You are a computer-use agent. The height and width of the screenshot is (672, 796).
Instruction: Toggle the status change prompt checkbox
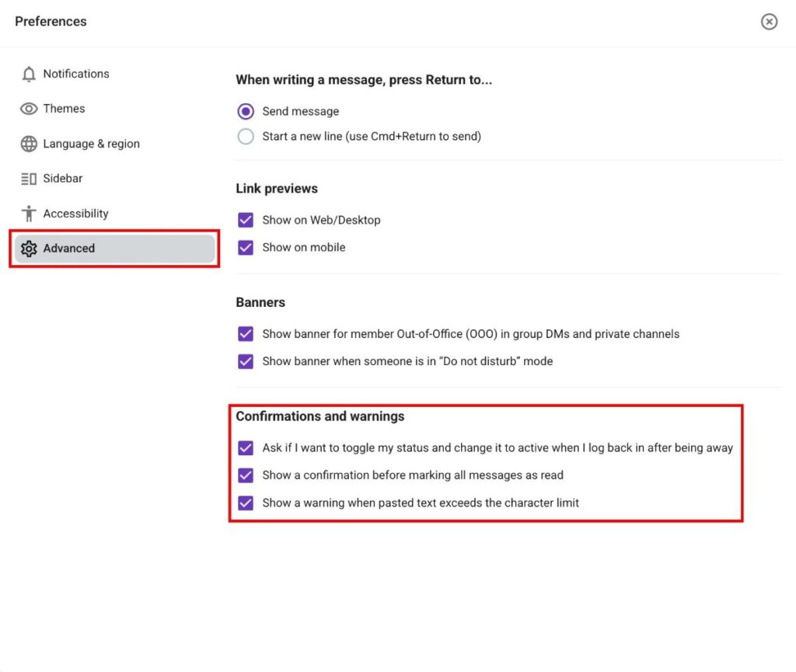pos(246,448)
